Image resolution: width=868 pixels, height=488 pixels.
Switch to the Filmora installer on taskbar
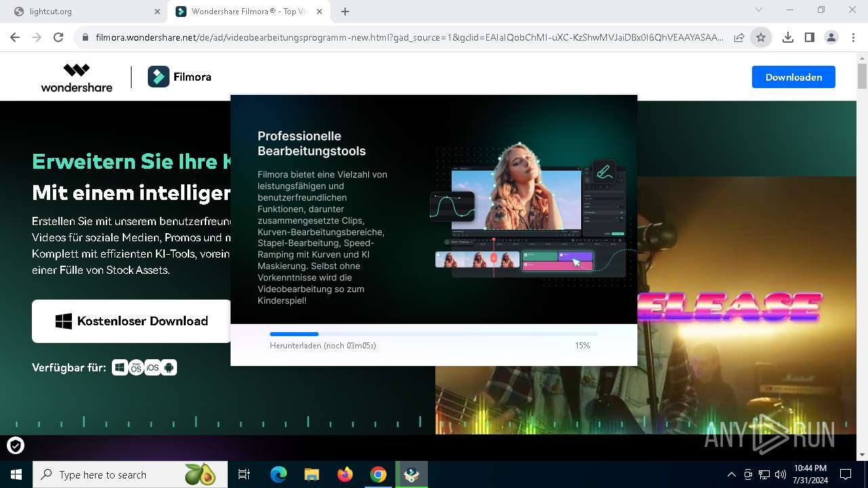[x=412, y=474]
